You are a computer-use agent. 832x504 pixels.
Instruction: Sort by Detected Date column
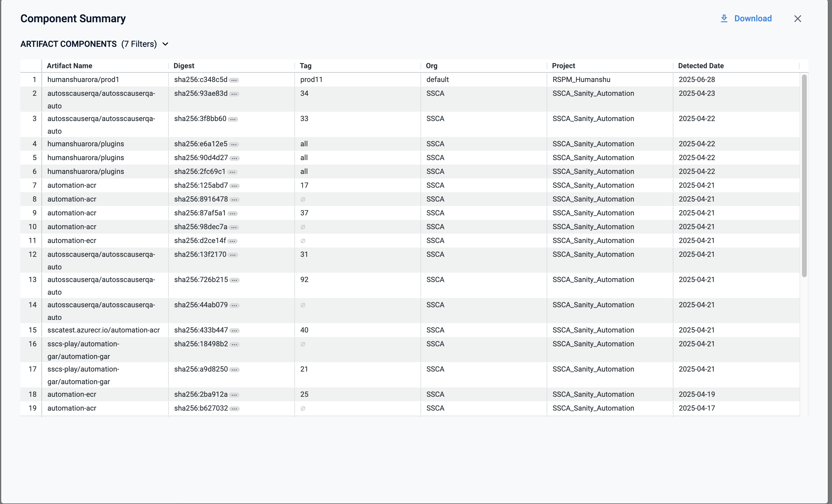pyautogui.click(x=701, y=66)
